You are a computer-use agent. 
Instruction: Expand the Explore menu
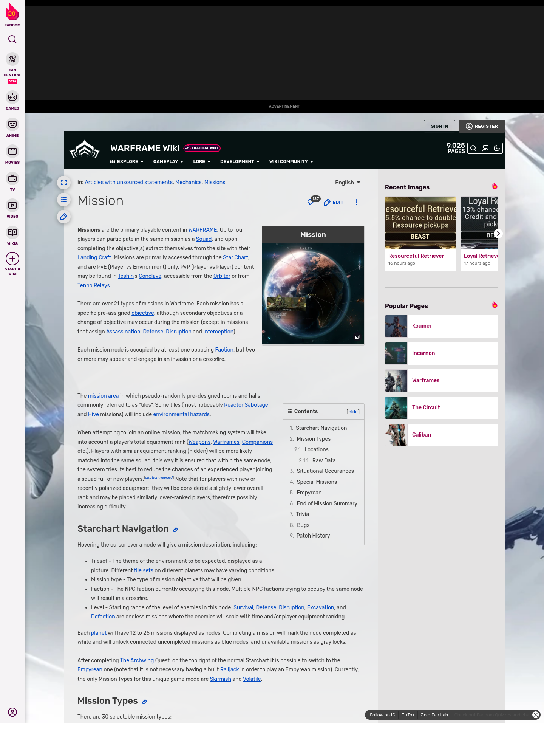pos(127,161)
